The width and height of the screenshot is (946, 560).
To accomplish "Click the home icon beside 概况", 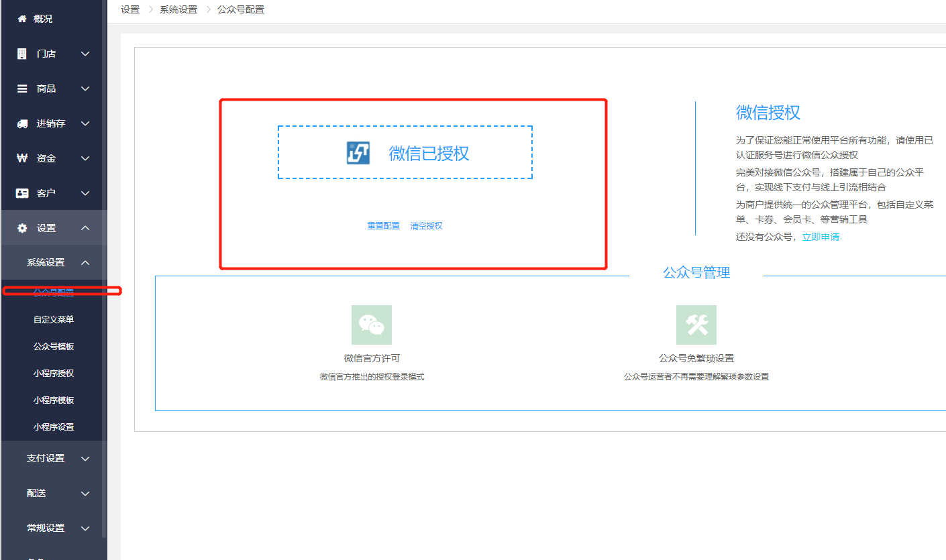I will tap(22, 19).
